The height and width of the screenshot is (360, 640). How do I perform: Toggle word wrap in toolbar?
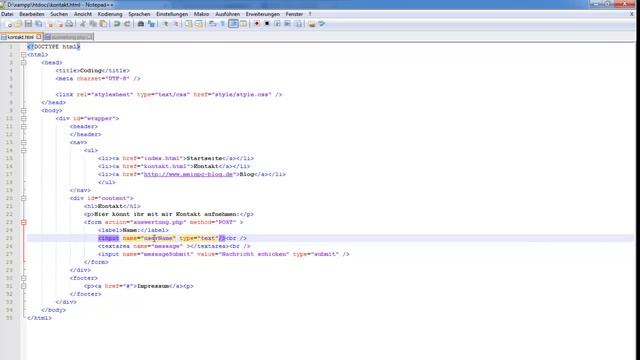212,24
